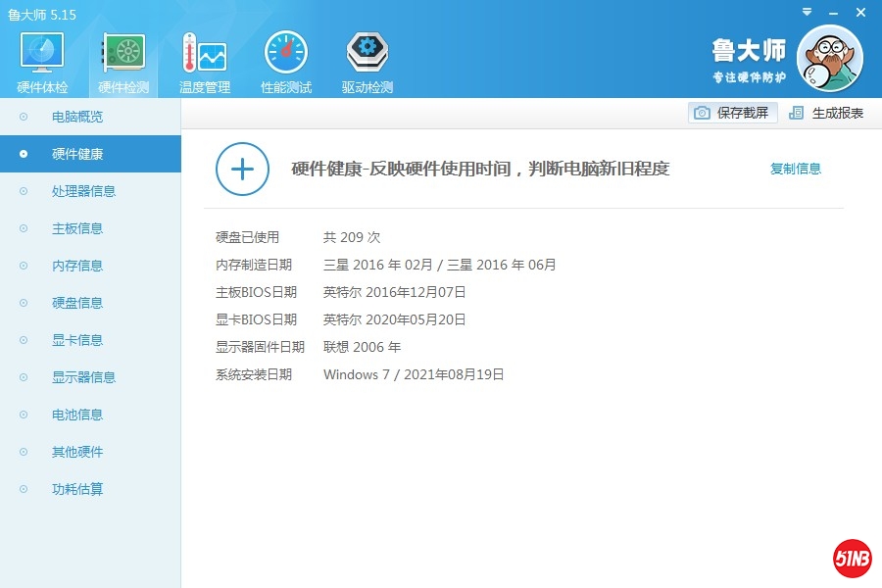
Task: View 硬盘信息 hard disk info
Action: pyautogui.click(x=77, y=303)
